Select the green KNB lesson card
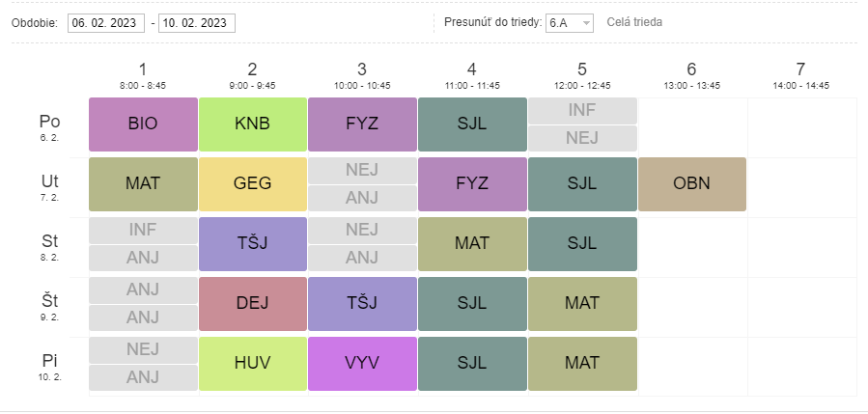Viewport: 868px width, 414px height. click(x=252, y=124)
